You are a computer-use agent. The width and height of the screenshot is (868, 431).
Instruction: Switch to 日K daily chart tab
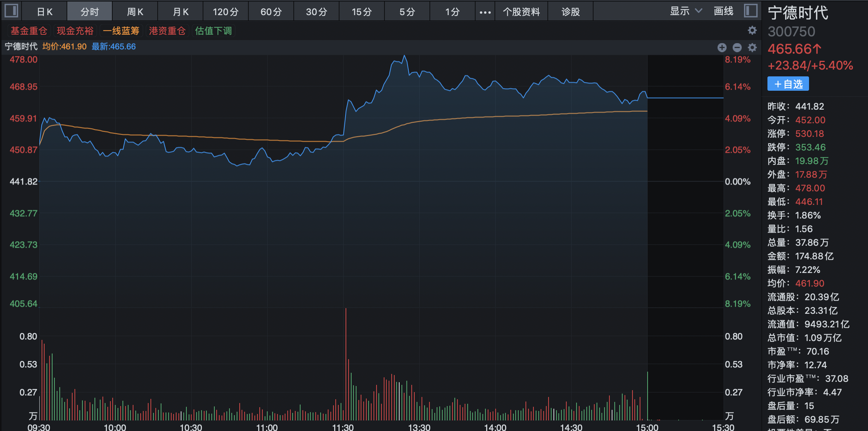pyautogui.click(x=45, y=12)
